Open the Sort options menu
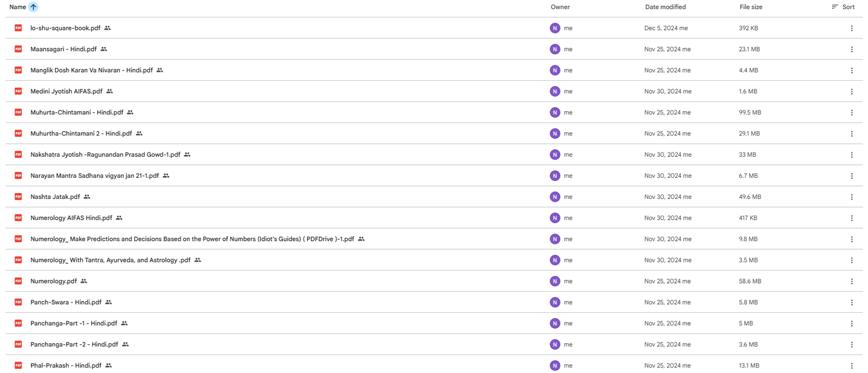The width and height of the screenshot is (868, 373). click(x=843, y=7)
